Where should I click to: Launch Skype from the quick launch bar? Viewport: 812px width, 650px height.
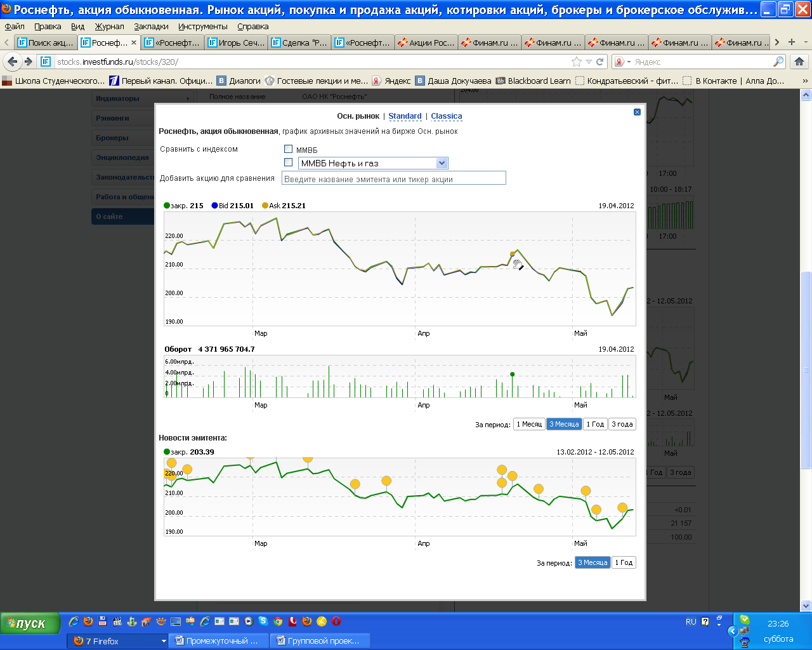(x=263, y=621)
